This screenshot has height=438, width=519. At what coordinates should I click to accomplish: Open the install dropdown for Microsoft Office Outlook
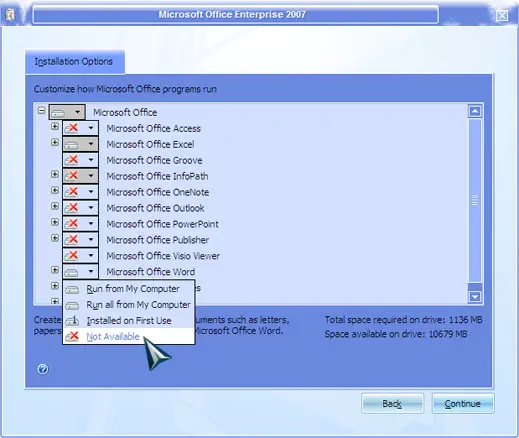click(x=91, y=208)
